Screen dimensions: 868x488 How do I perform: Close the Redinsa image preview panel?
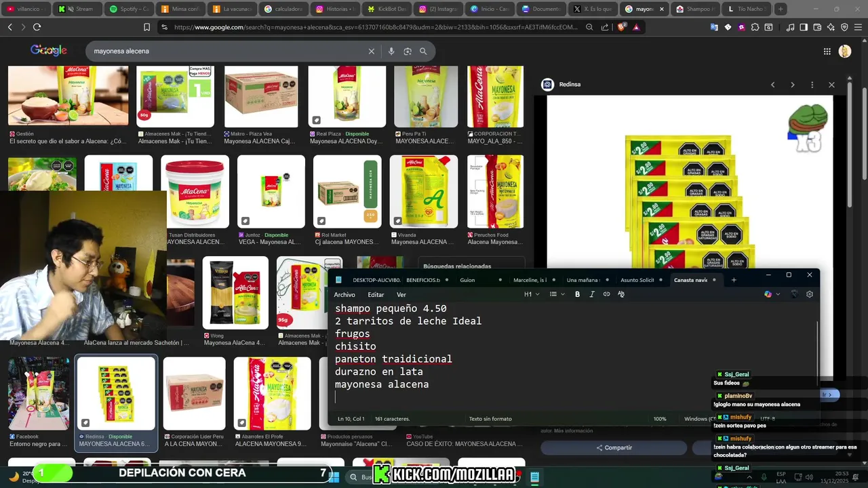[x=831, y=85]
